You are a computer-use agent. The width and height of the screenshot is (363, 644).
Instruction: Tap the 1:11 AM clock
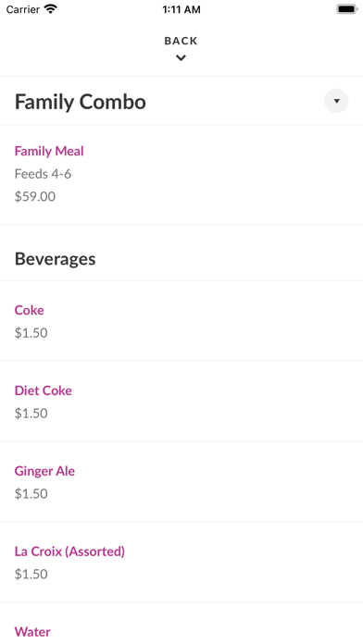(x=181, y=9)
